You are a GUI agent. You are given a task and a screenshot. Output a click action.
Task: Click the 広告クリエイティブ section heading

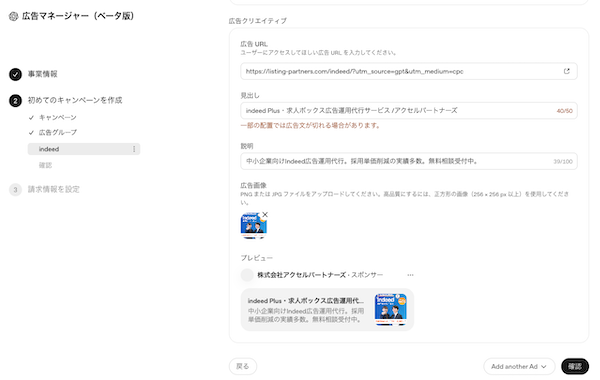(258, 21)
